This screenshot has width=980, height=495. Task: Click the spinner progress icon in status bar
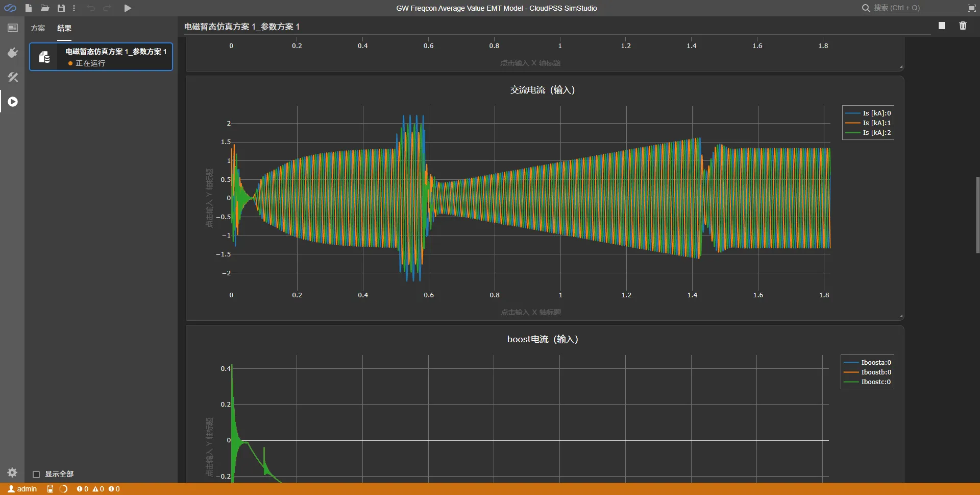click(63, 489)
